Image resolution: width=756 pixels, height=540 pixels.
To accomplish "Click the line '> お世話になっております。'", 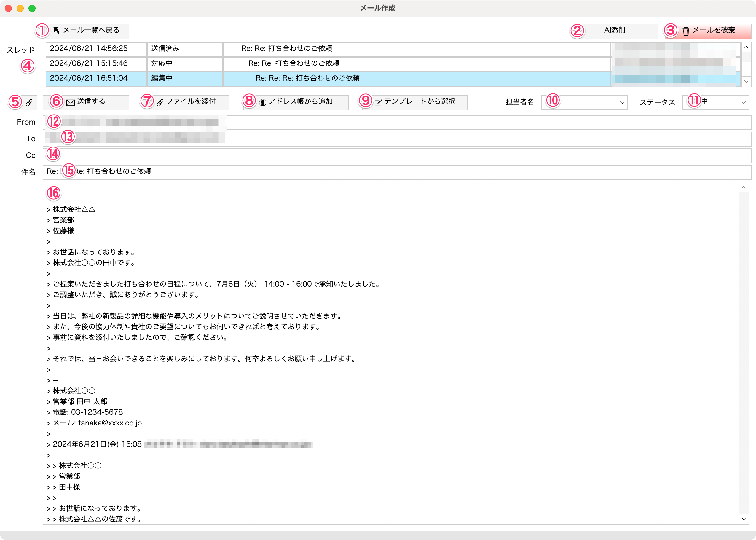I will 91,252.
